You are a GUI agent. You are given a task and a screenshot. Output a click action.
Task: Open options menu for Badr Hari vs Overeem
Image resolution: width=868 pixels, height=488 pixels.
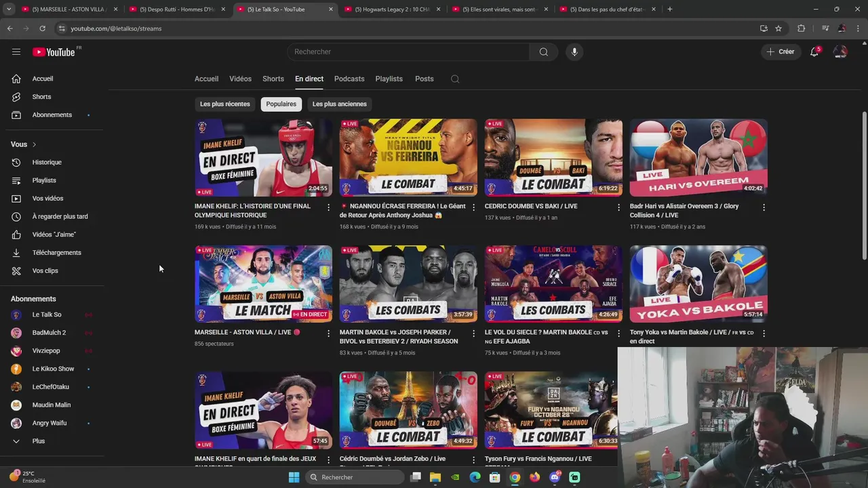click(764, 207)
